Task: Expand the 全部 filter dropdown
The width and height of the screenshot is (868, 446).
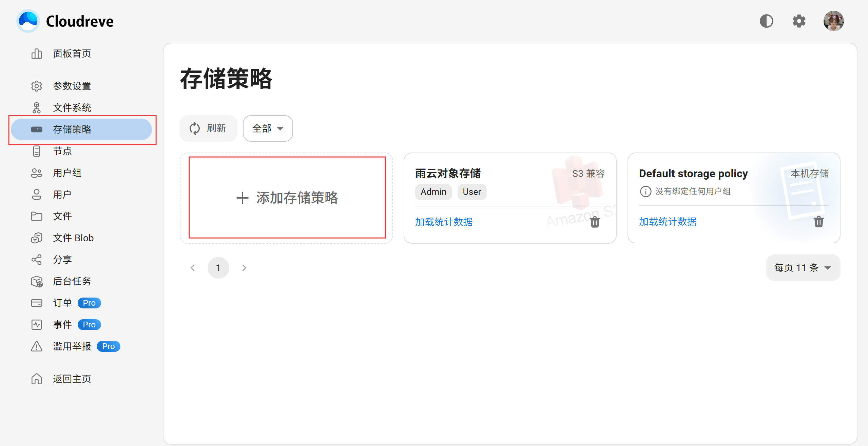Action: 268,128
